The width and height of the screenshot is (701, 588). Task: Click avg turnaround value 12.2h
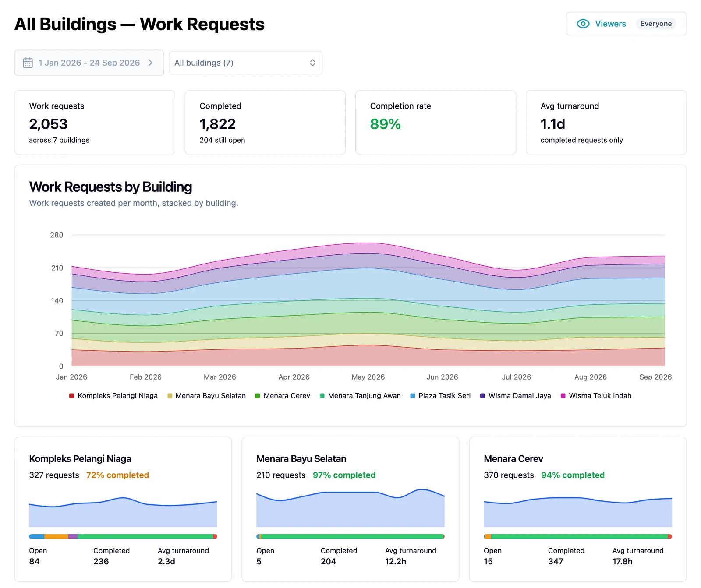click(x=396, y=561)
